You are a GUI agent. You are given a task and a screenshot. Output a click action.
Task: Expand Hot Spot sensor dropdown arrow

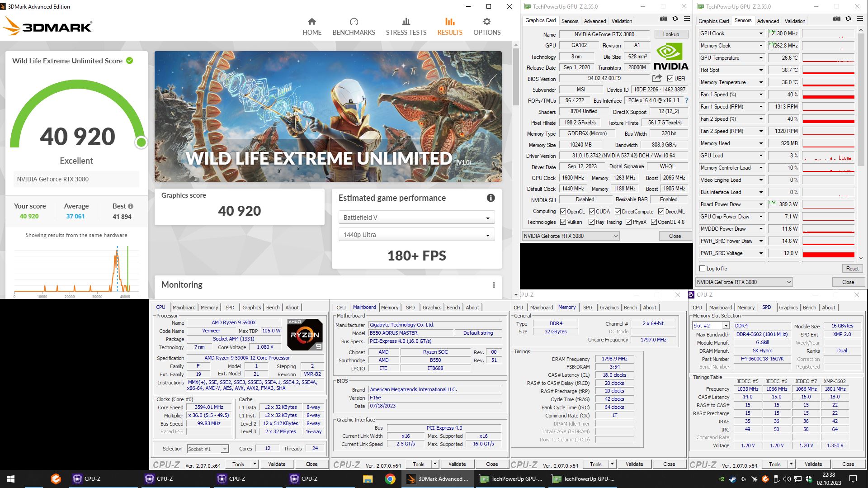761,70
